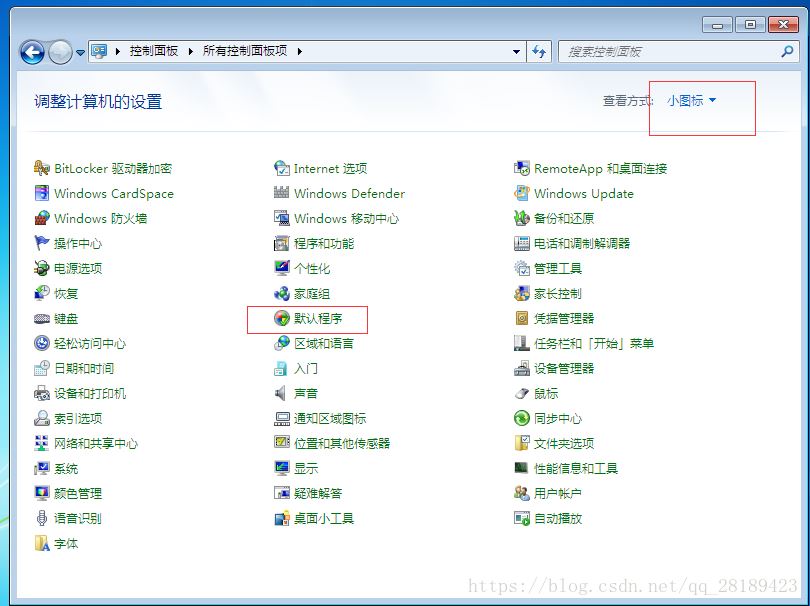This screenshot has width=810, height=606.
Task: Click the 用户帐户 people icon
Action: click(x=522, y=493)
